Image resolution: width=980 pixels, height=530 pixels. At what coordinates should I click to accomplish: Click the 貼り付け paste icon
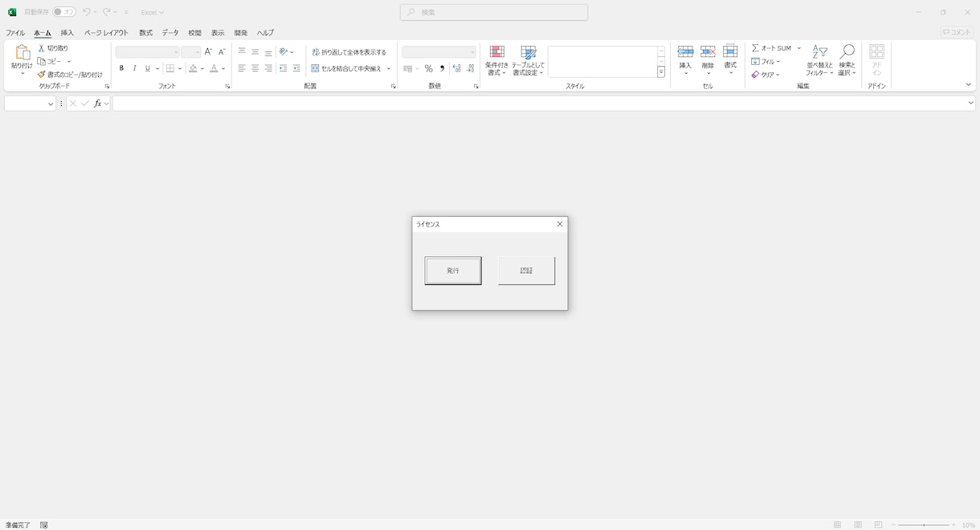tap(22, 53)
